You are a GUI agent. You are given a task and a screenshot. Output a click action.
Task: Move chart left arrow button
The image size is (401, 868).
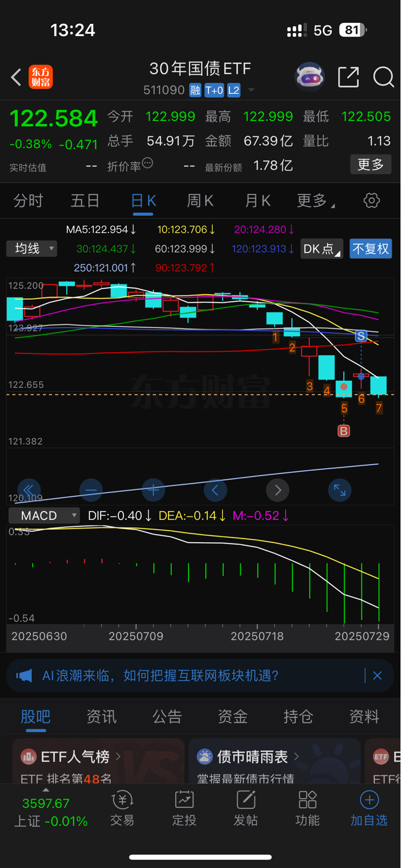coord(215,490)
